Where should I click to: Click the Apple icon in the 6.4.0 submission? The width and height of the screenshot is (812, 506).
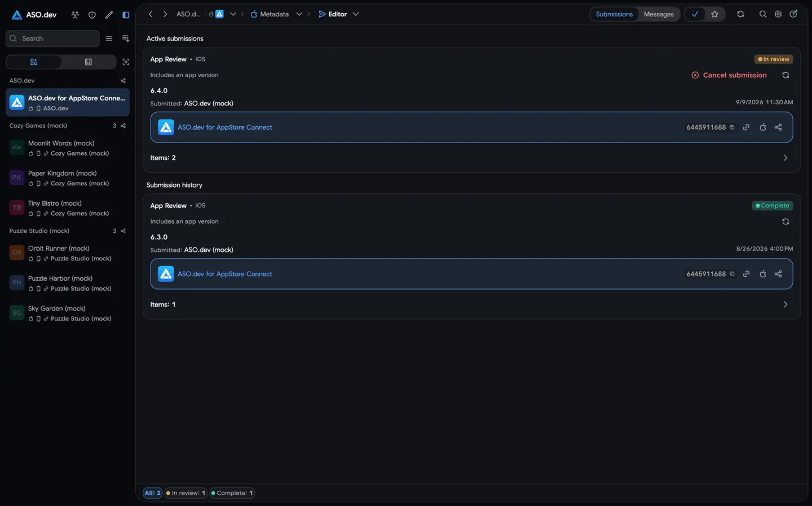coord(762,127)
